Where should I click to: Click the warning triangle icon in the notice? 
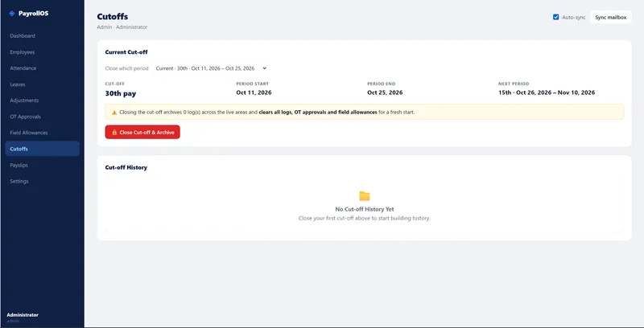tap(114, 112)
